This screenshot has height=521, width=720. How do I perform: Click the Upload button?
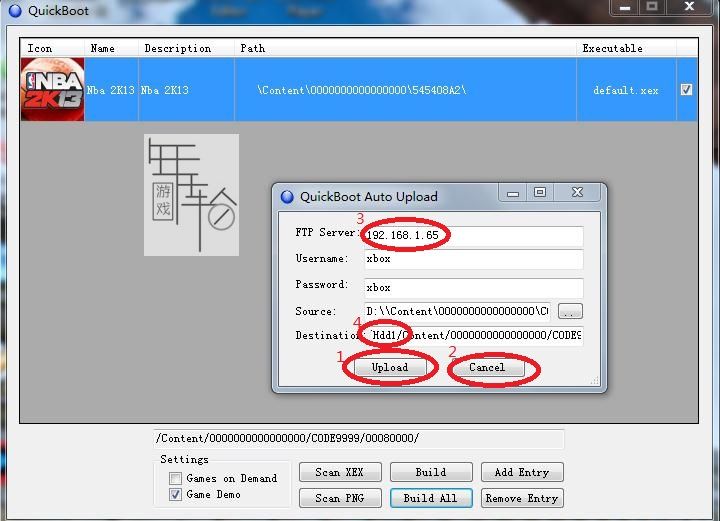pos(390,367)
